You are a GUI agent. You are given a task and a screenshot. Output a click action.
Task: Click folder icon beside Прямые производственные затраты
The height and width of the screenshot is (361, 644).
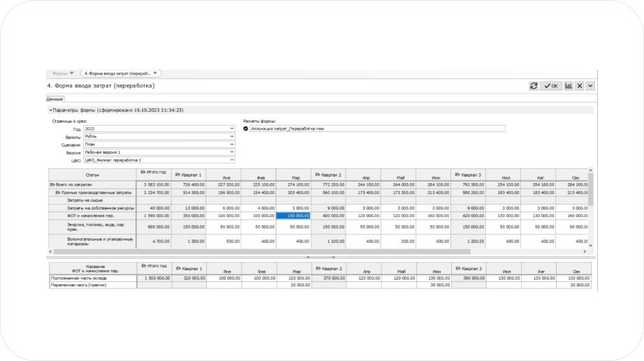57,192
